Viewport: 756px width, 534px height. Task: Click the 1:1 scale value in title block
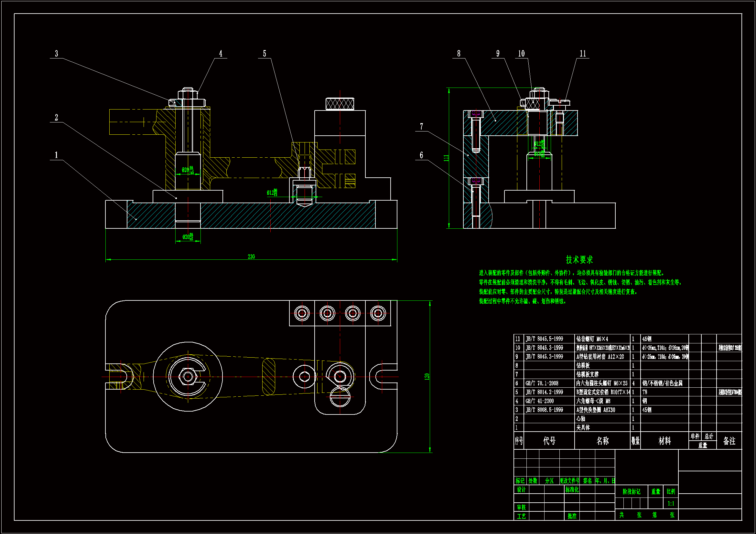[x=671, y=504]
